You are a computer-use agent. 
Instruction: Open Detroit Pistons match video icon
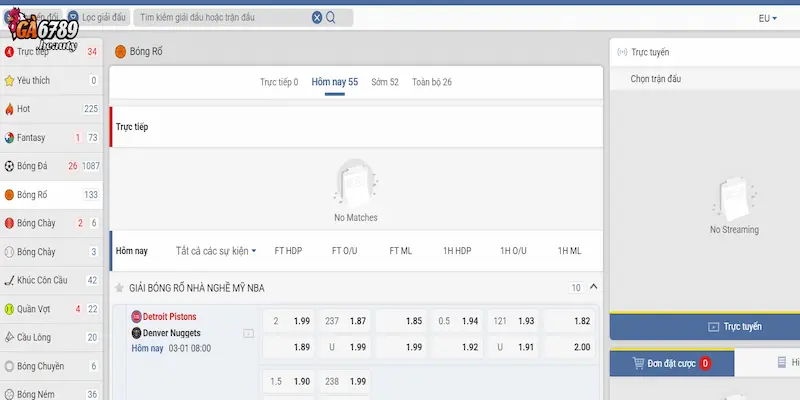248,334
